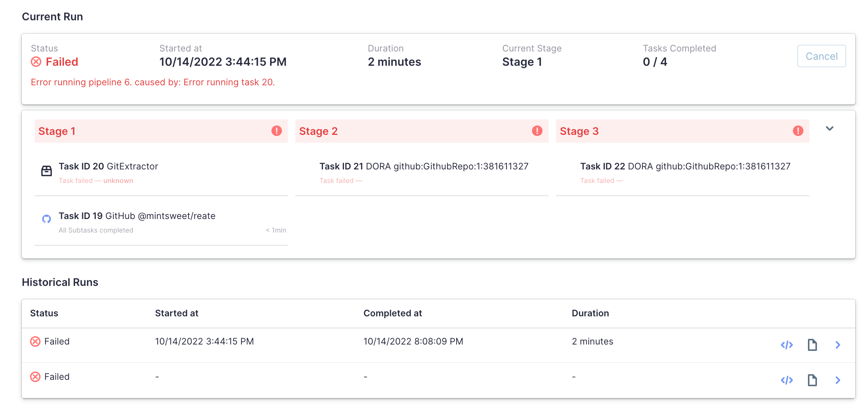Click the Stage 3 error alert icon
The image size is (868, 411).
point(798,131)
